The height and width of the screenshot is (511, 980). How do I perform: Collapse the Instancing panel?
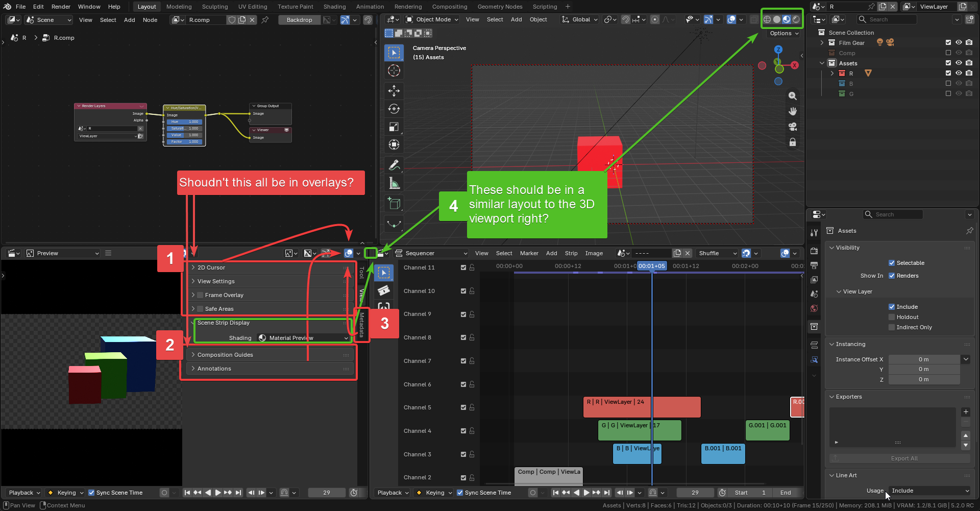pos(850,344)
